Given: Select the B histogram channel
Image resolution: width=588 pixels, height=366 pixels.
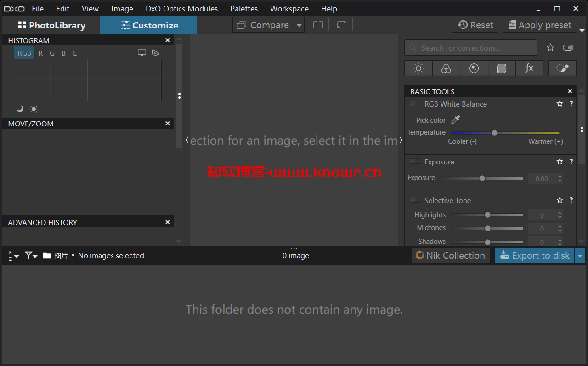Looking at the screenshot, I should pyautogui.click(x=63, y=53).
